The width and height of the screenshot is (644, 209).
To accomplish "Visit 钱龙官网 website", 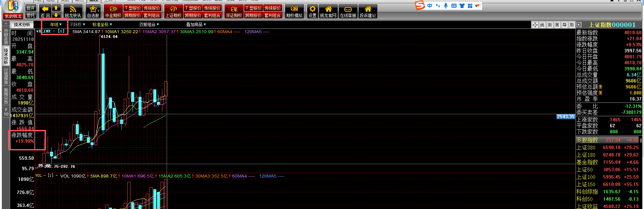I will click(328, 11).
